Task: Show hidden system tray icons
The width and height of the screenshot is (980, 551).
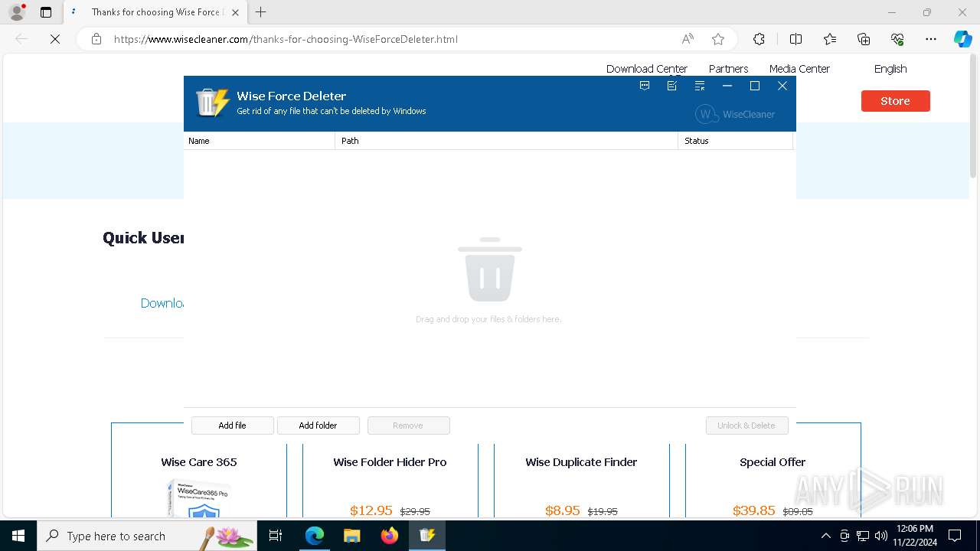Action: click(825, 536)
